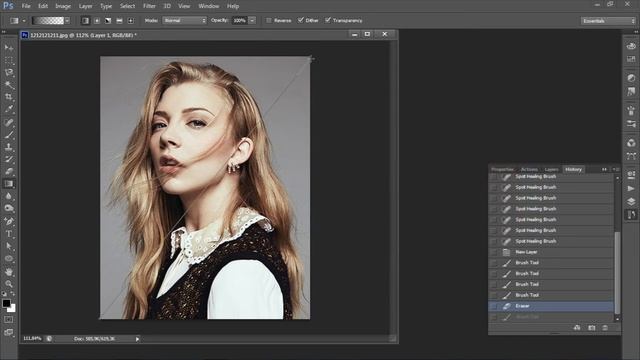Choose the Linear Gradient style
Screen dimensions: 640x360
(85, 20)
